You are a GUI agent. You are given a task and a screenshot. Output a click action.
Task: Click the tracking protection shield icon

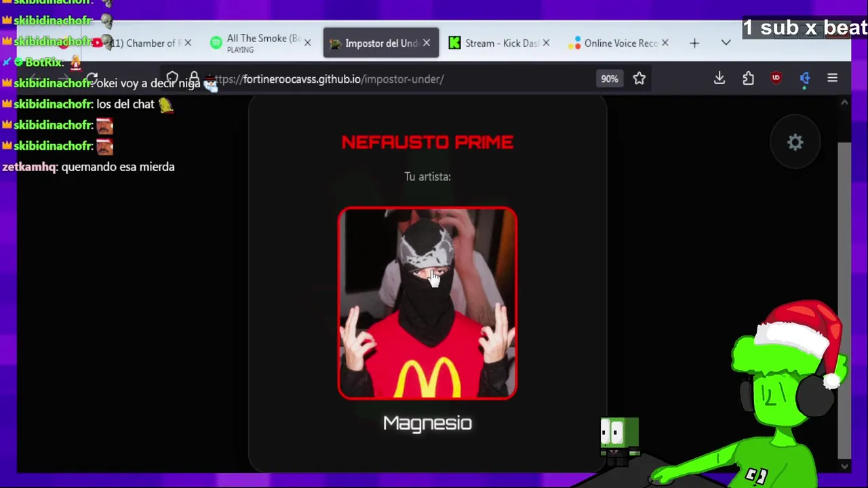tap(172, 79)
